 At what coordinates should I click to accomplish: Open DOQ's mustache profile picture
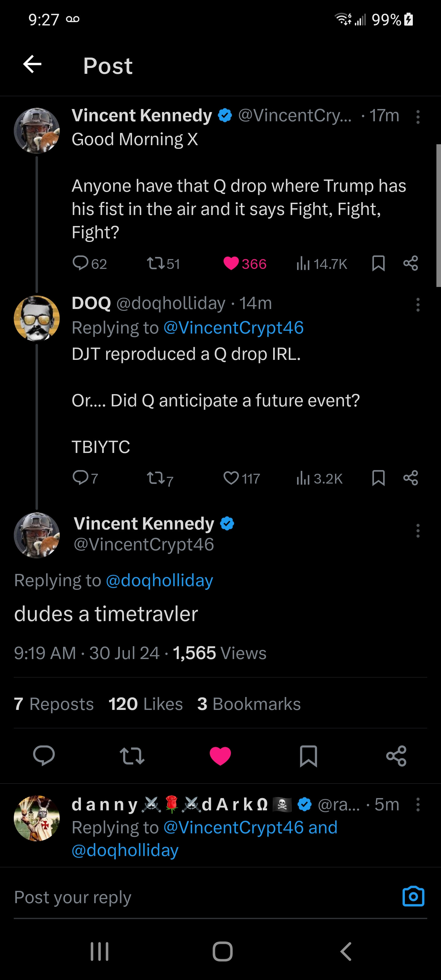[36, 318]
